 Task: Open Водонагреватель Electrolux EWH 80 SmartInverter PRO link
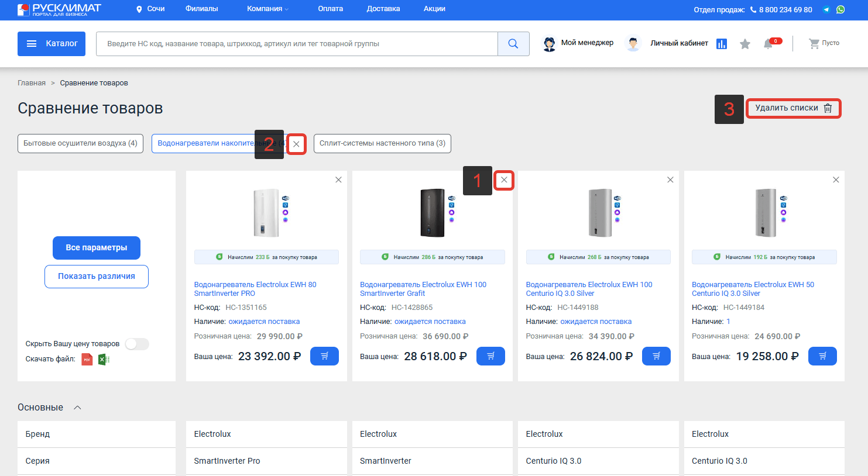click(x=255, y=289)
